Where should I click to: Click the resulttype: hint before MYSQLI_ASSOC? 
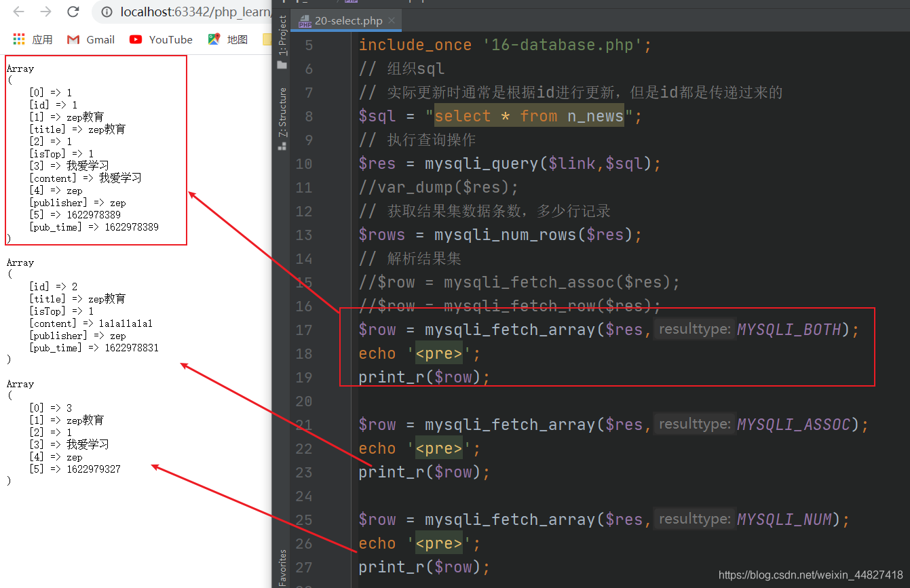[x=694, y=425]
